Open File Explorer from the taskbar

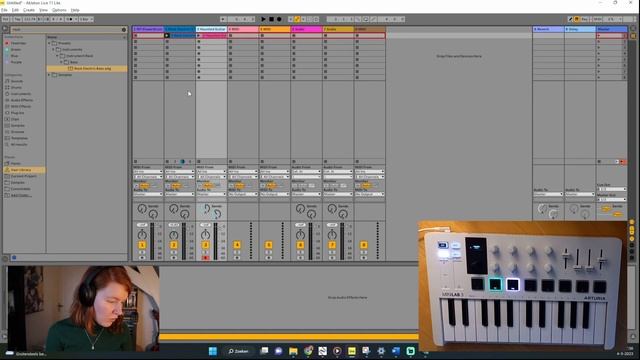(x=293, y=351)
